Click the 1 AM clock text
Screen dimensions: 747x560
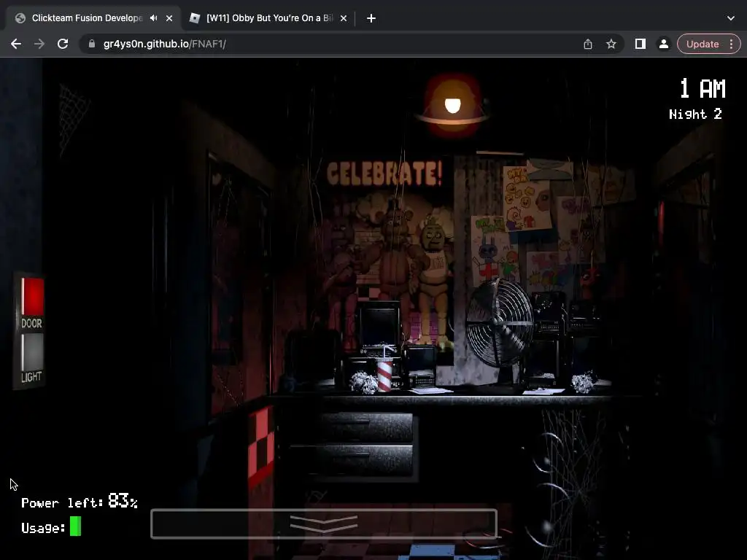(703, 88)
